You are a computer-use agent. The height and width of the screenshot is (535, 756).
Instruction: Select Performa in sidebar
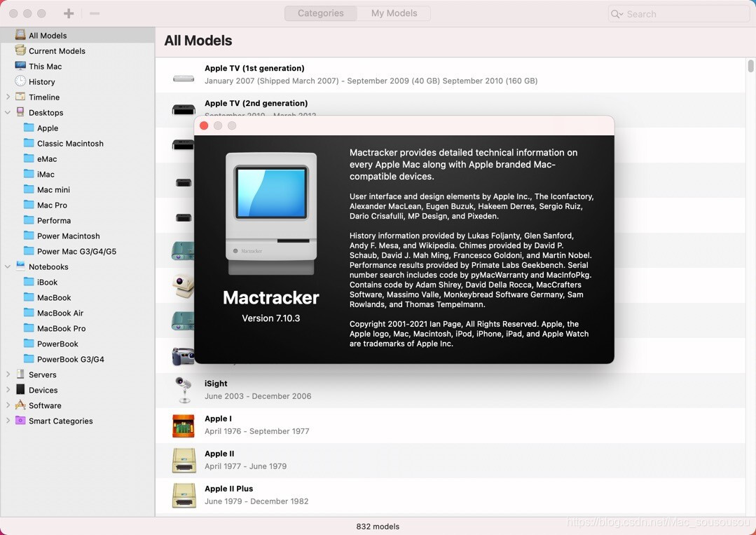54,220
